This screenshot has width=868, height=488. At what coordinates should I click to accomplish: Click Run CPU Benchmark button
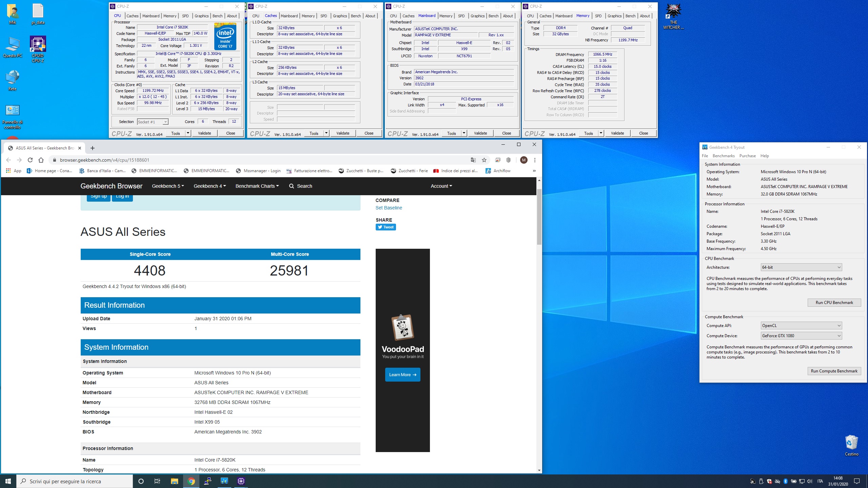[x=834, y=303]
